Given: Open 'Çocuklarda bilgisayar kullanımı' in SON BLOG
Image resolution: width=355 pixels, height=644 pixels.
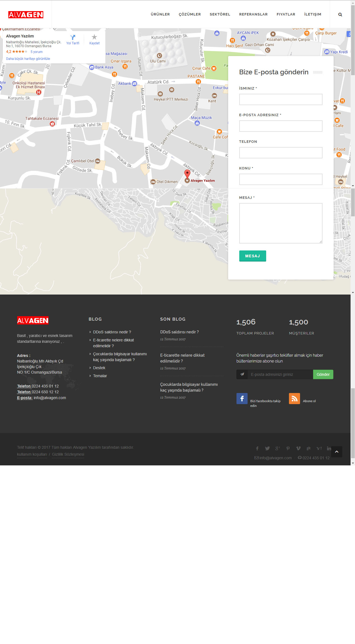Looking at the screenshot, I should point(189,387).
